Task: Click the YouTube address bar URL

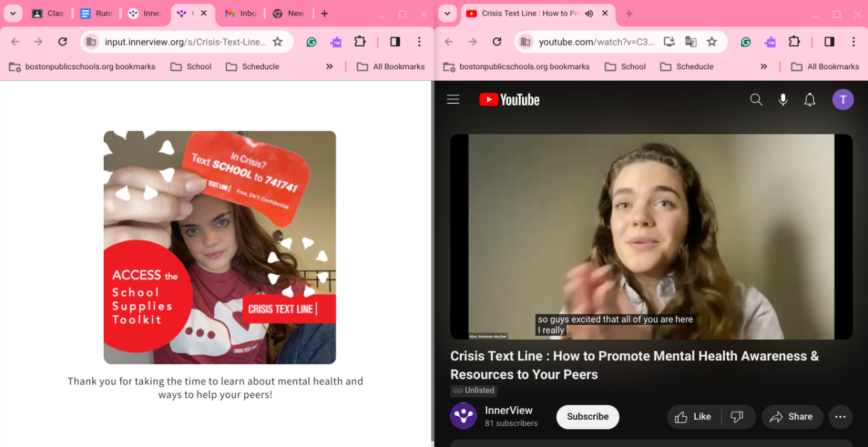Action: click(x=595, y=42)
